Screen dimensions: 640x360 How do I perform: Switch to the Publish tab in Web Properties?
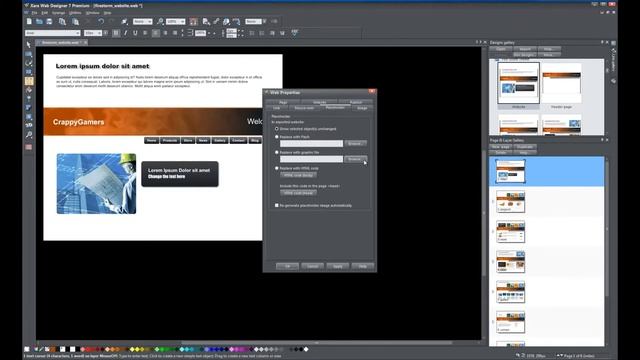[356, 102]
